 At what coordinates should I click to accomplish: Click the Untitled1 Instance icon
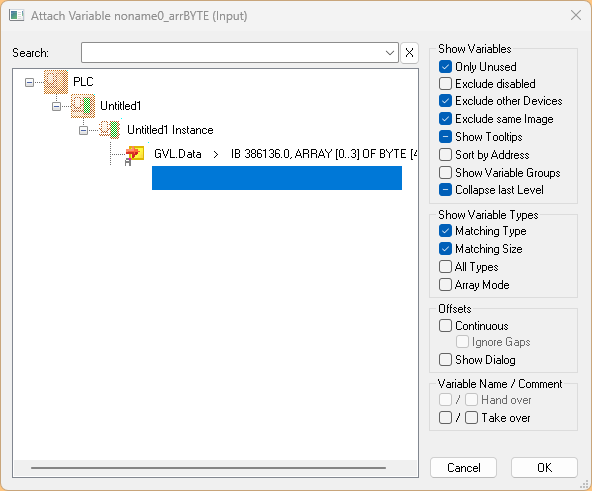110,130
